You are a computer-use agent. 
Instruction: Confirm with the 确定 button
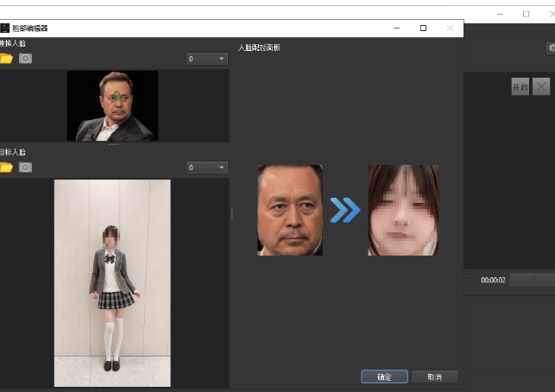coord(384,376)
